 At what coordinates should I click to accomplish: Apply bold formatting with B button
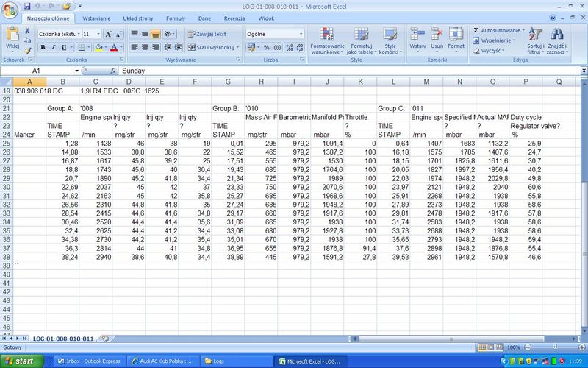(x=43, y=47)
